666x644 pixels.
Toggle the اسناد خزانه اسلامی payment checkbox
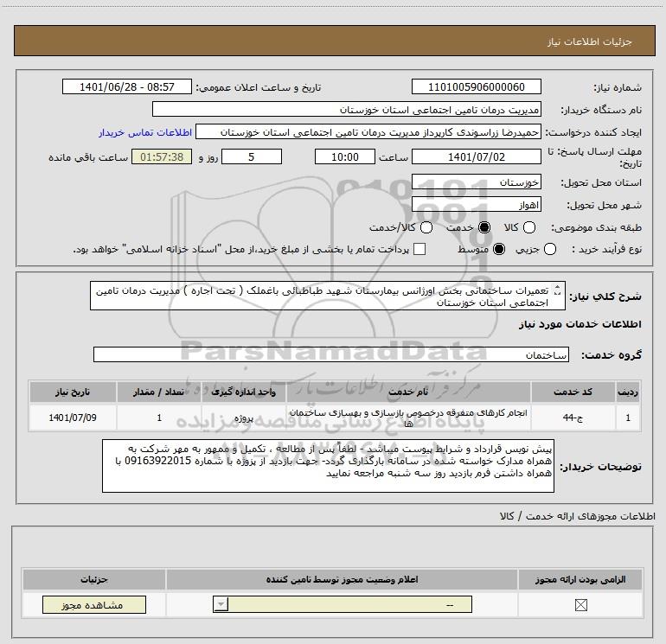[x=419, y=249]
